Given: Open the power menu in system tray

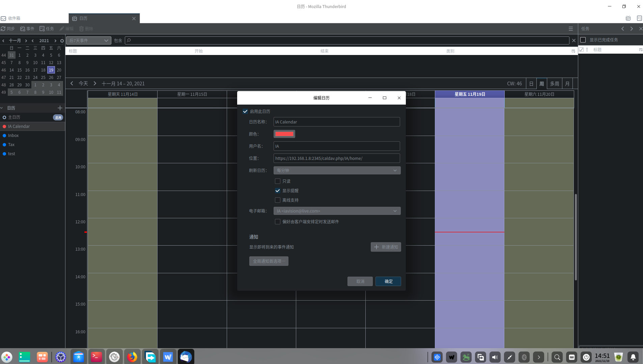Looking at the screenshot, I should point(586,357).
